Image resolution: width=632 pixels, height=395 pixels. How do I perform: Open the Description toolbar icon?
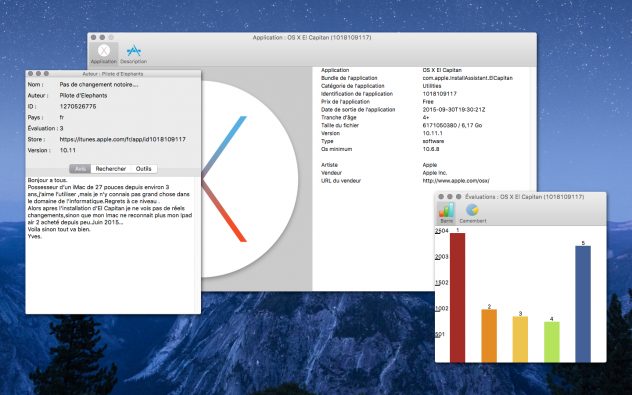[x=133, y=54]
